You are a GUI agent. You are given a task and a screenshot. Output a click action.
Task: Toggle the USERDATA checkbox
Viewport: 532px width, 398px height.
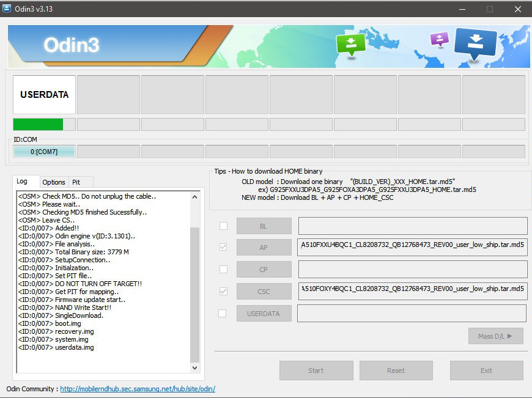coord(222,313)
